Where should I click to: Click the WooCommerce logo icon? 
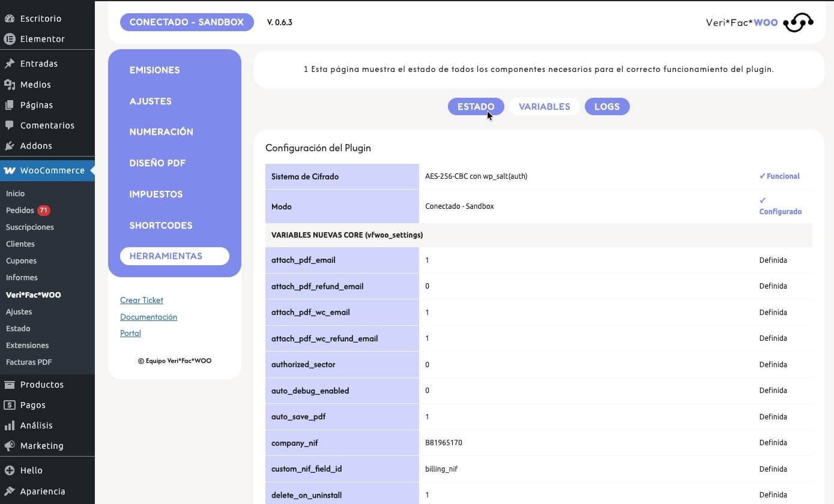click(x=10, y=170)
